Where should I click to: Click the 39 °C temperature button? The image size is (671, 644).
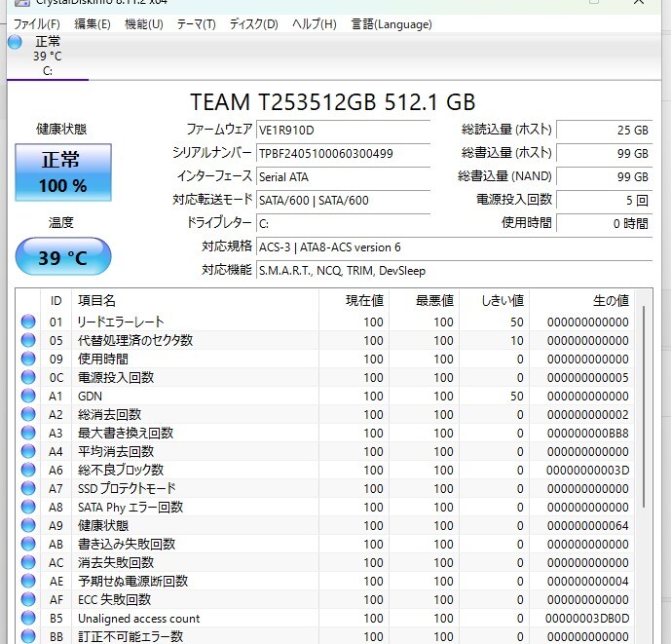coord(63,258)
